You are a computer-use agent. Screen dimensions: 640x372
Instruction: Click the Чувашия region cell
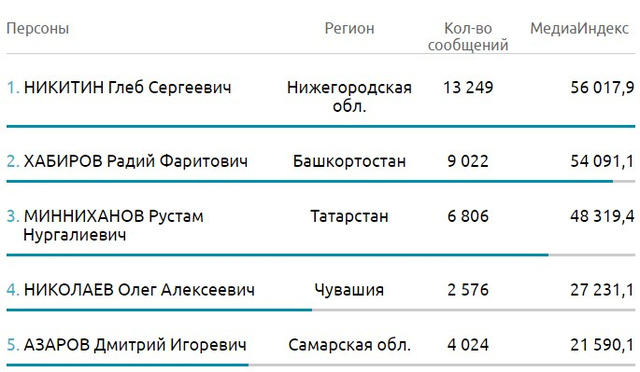pos(349,290)
